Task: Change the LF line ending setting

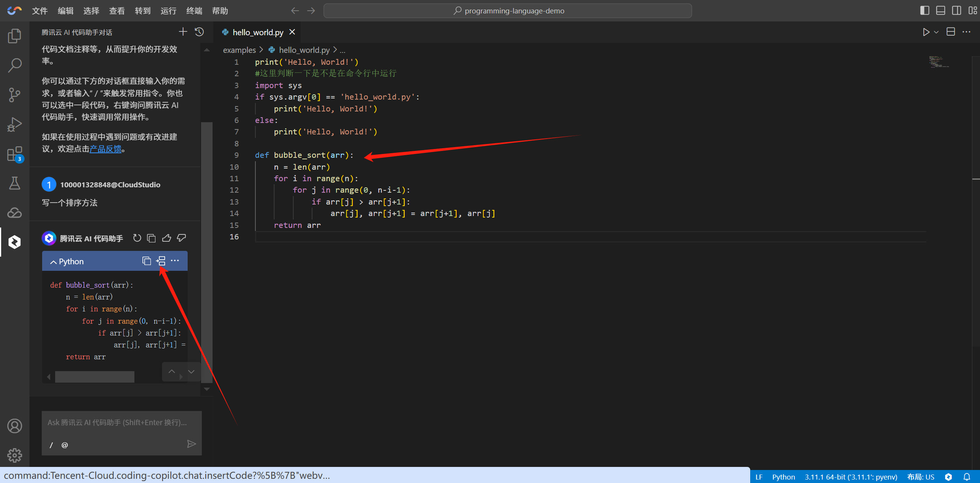Action: pos(759,477)
